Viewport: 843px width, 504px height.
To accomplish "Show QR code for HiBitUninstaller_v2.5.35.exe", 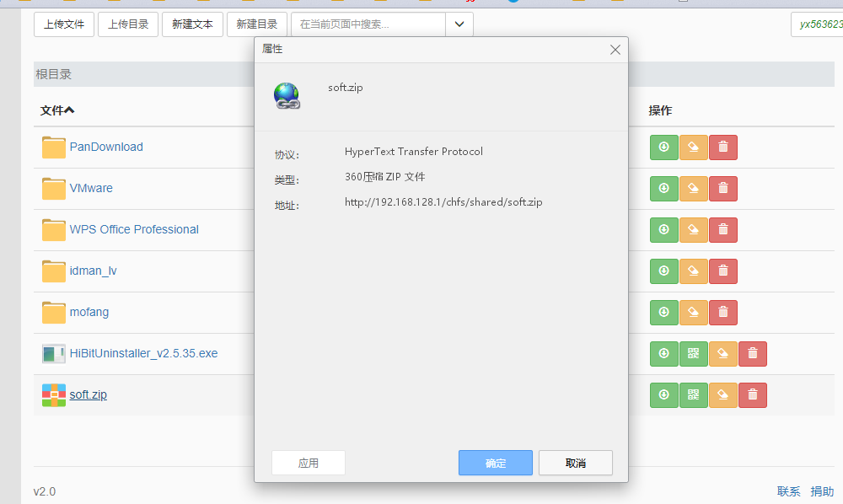I will (x=693, y=354).
